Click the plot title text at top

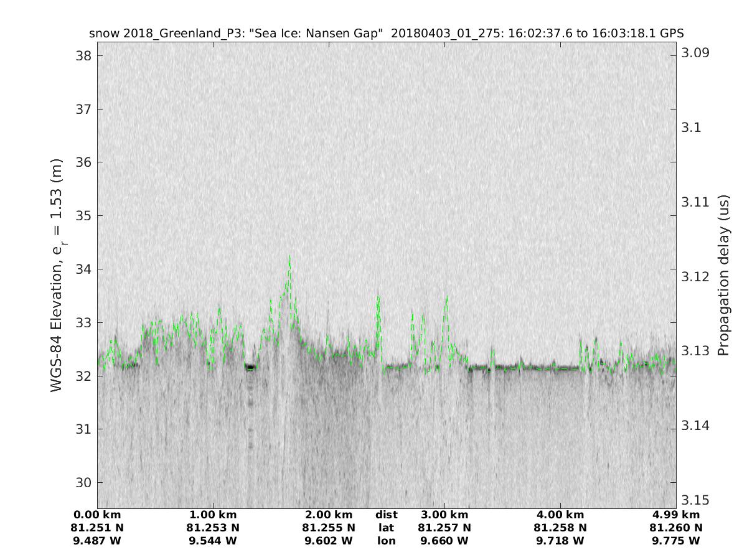click(x=386, y=33)
